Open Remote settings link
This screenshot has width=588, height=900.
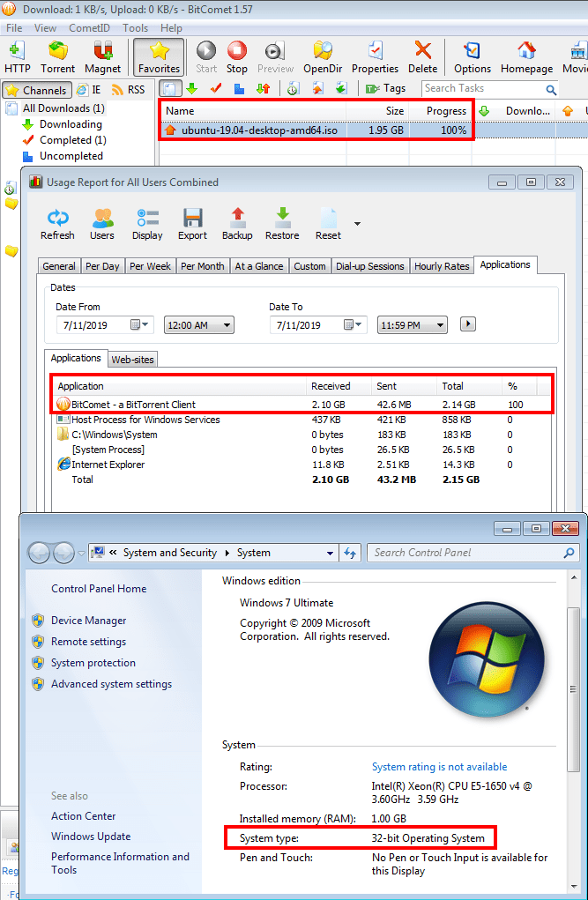coord(88,642)
